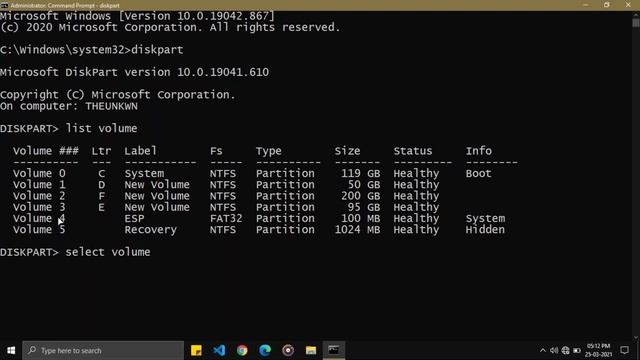The image size is (640, 360).
Task: Click the battery status icon
Action: click(x=577, y=351)
